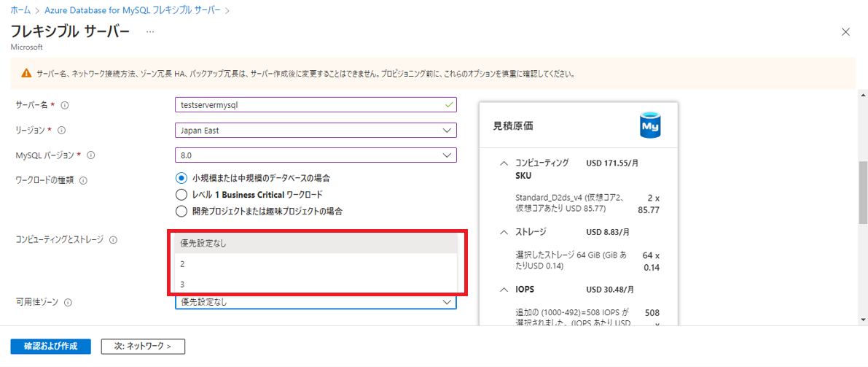Image resolution: width=868 pixels, height=367 pixels.
Task: Click info icon beside ワークロードの種類 label
Action: (84, 180)
